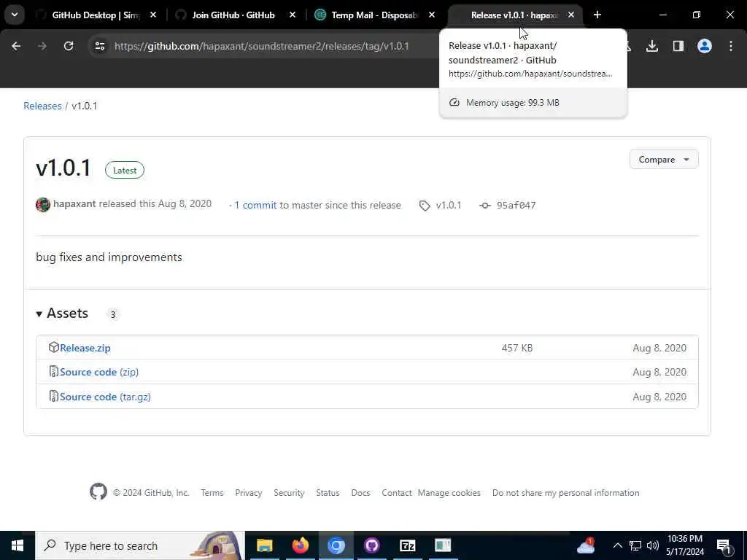
Task: Open File Explorer from taskbar
Action: [264, 545]
